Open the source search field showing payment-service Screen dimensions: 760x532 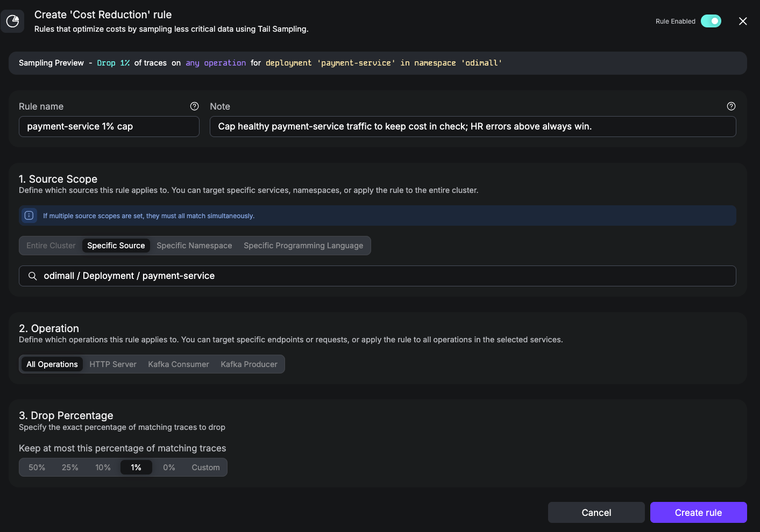coord(378,276)
